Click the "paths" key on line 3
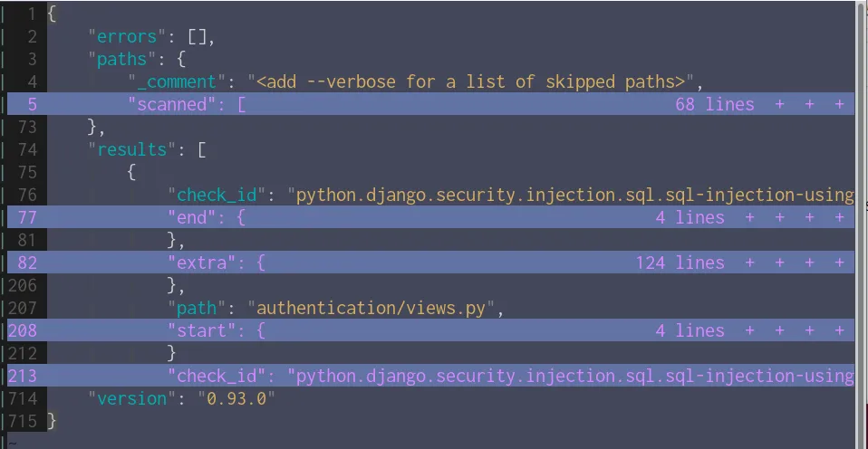This screenshot has height=449, width=868. pos(121,59)
